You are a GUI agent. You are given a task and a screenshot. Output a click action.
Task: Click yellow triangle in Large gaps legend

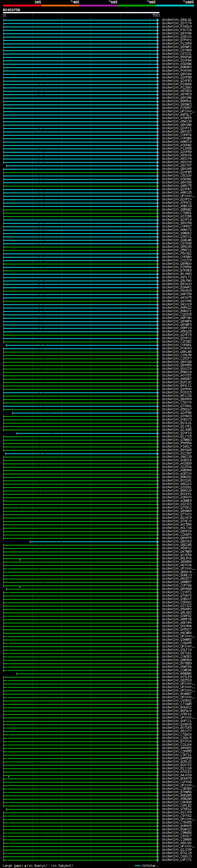(25, 865)
